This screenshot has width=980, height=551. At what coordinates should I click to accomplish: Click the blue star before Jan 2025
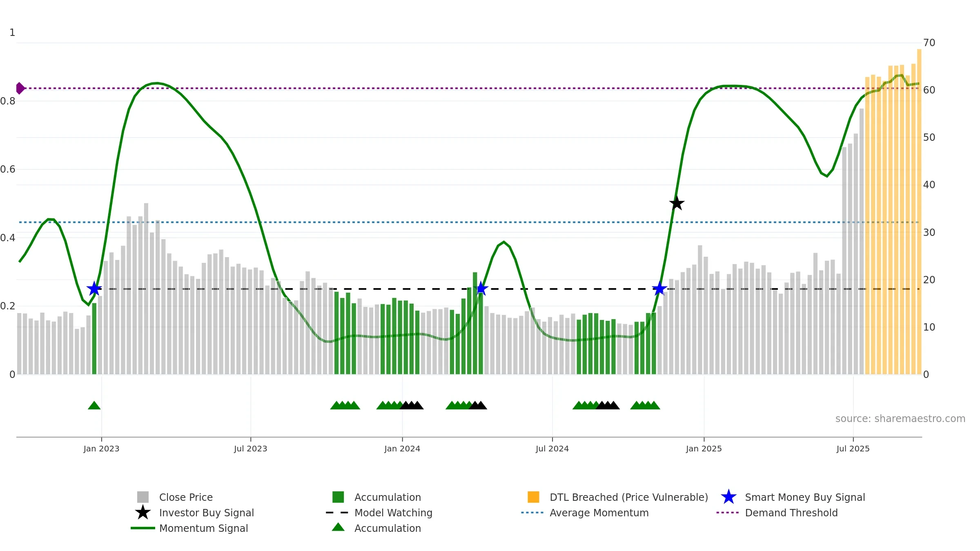(659, 289)
